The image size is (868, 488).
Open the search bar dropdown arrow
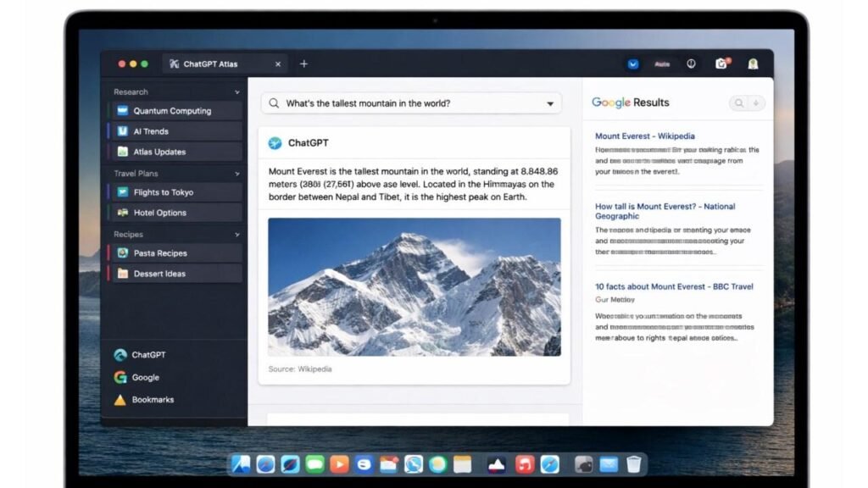click(549, 103)
